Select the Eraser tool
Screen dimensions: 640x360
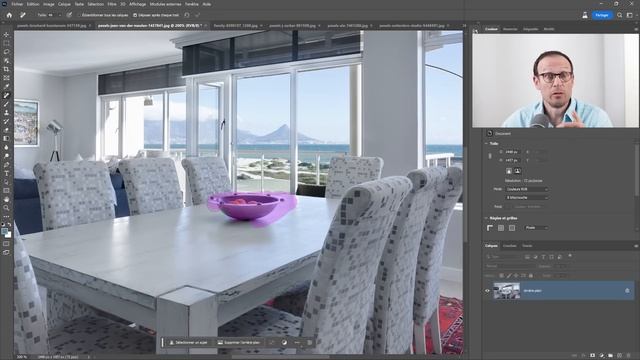pos(6,130)
